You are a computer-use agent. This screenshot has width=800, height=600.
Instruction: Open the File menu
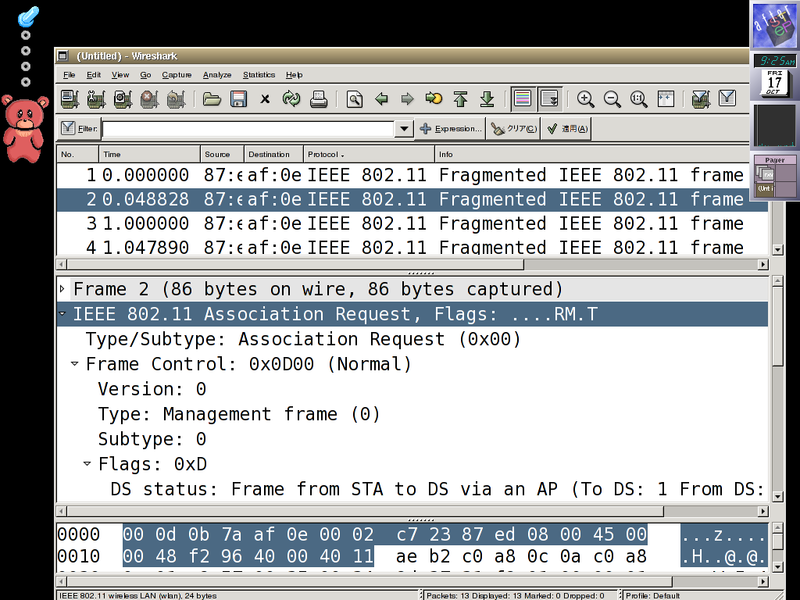69,74
